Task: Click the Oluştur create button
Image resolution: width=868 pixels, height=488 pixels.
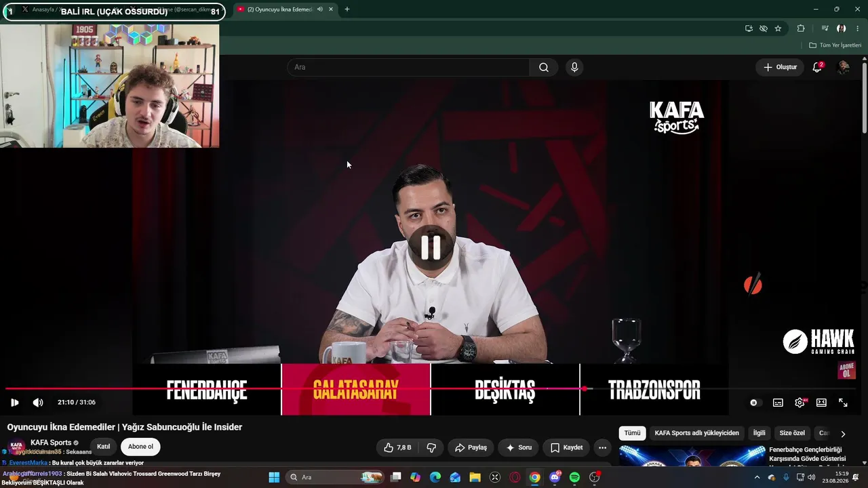Action: (x=780, y=67)
